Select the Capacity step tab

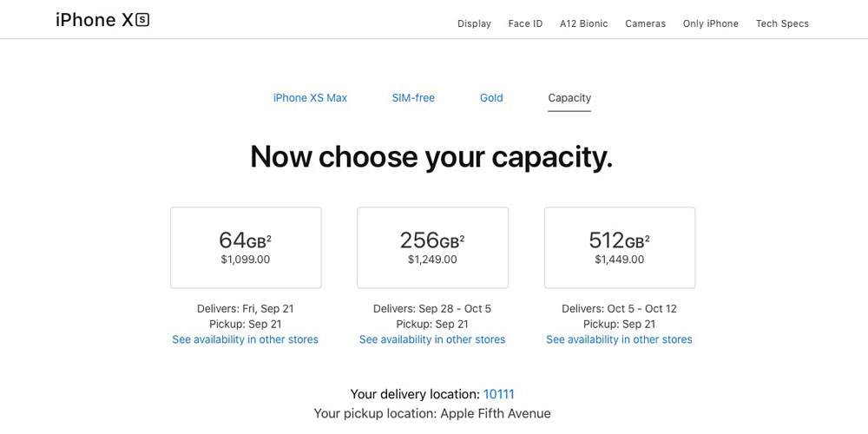pyautogui.click(x=569, y=98)
